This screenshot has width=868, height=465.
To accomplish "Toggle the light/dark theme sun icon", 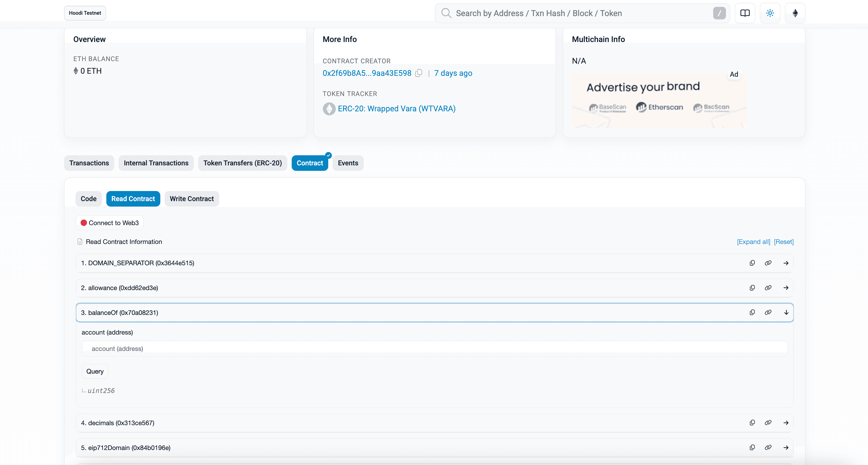I will pos(770,13).
